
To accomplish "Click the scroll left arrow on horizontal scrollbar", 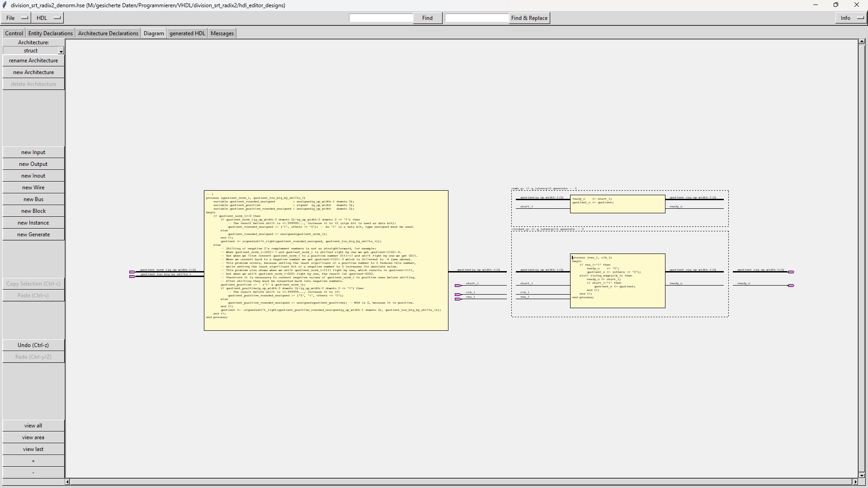I will [x=67, y=482].
